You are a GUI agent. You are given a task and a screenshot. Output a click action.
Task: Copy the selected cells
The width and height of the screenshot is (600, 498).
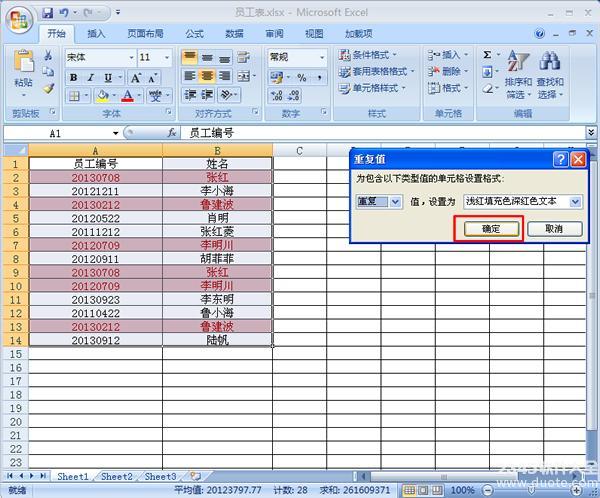click(48, 72)
